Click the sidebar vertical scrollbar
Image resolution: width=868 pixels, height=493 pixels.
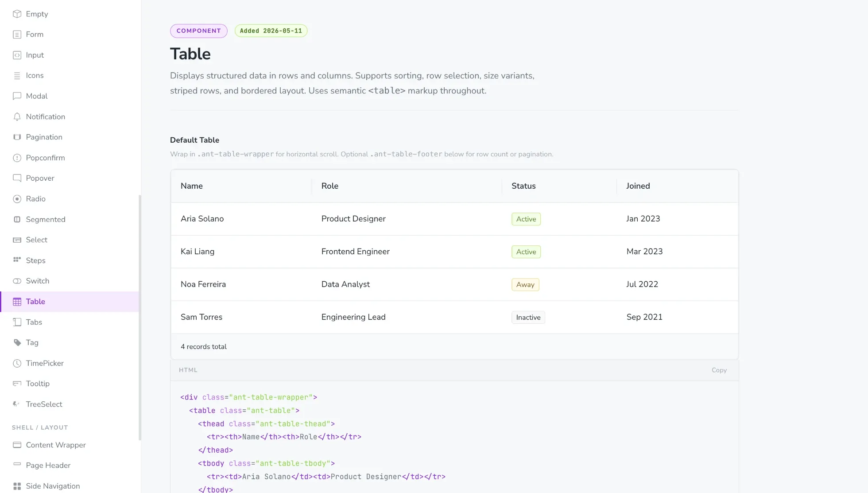point(140,318)
